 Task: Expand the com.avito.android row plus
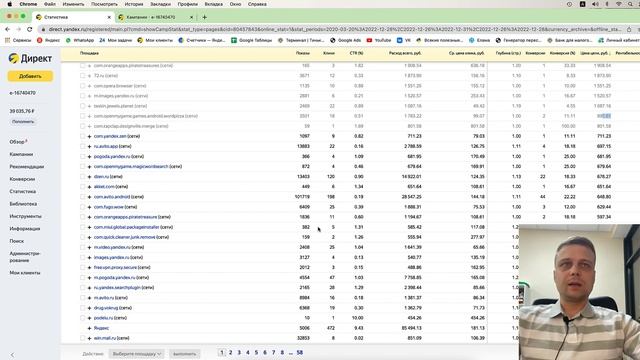point(89,197)
